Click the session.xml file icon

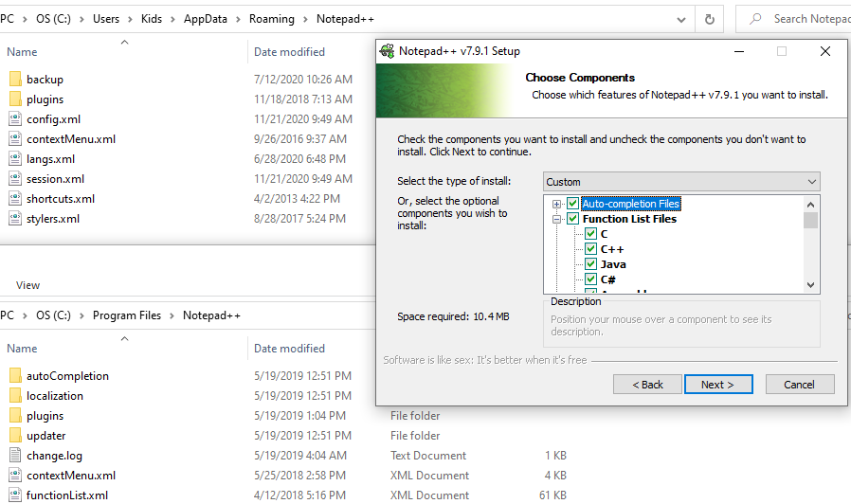coord(15,178)
